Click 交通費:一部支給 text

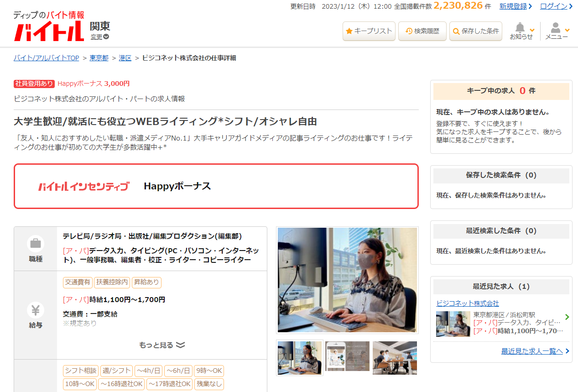[90, 314]
